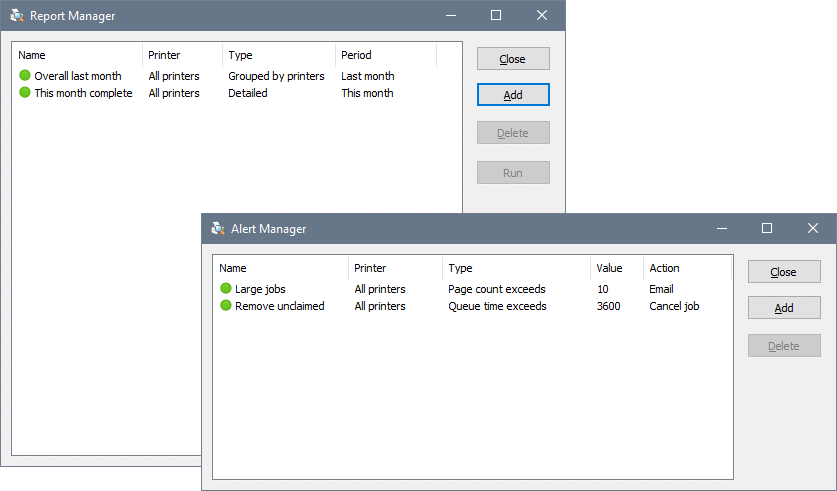Click Close button in Alert Manager
Image resolution: width=837 pixels, height=491 pixels.
tap(784, 272)
